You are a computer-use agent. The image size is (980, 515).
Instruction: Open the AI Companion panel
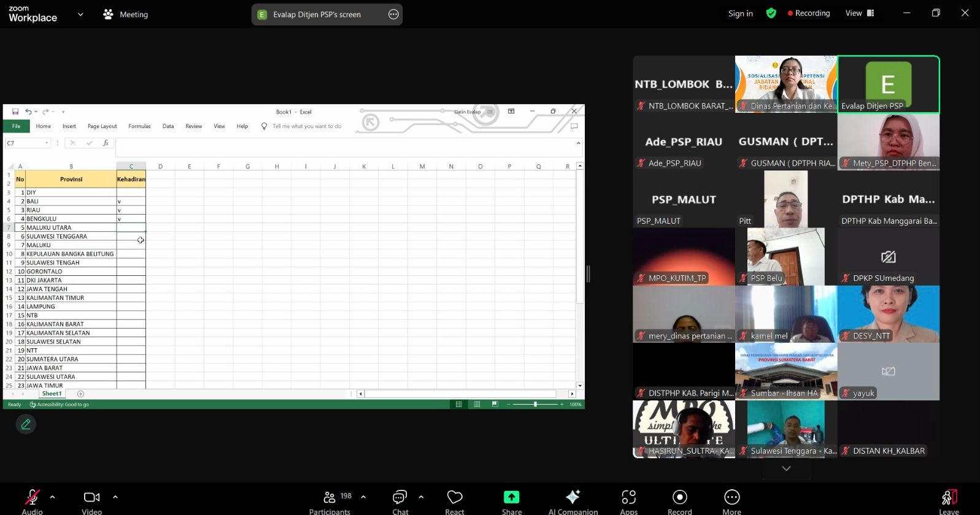pos(573,500)
